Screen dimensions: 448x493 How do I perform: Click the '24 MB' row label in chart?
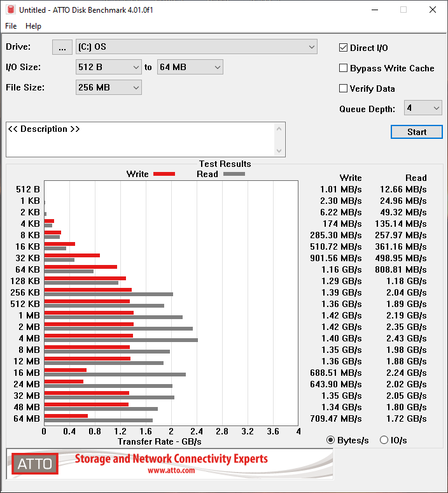pyautogui.click(x=27, y=384)
